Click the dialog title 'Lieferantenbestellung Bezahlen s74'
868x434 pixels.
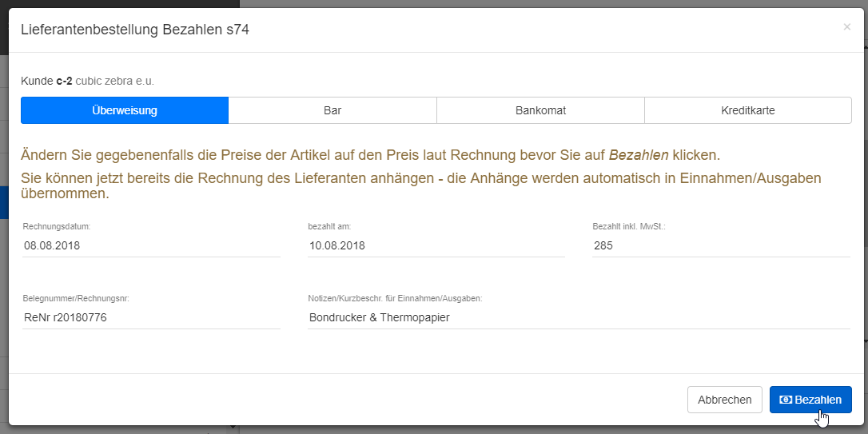[135, 30]
